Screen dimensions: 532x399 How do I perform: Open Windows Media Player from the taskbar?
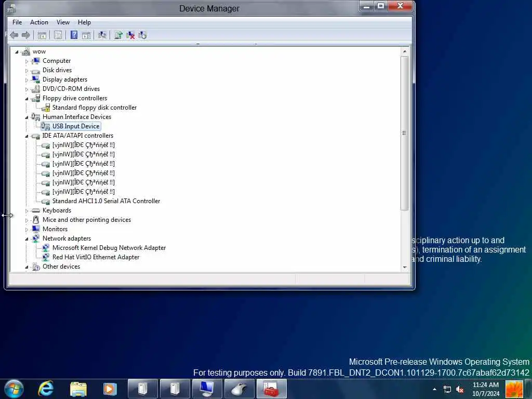coord(110,389)
